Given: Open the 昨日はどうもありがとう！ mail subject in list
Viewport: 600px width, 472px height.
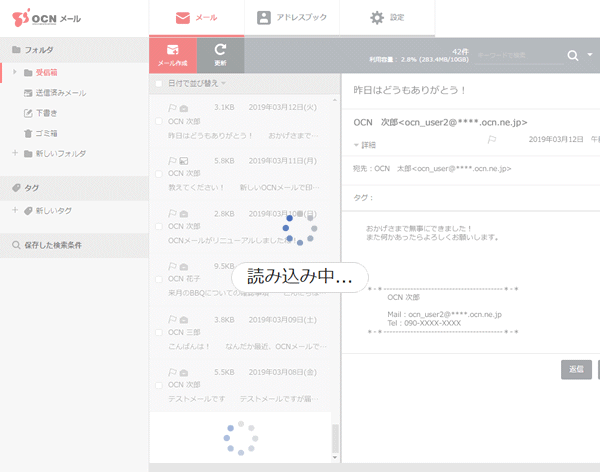Looking at the screenshot, I should pos(210,136).
